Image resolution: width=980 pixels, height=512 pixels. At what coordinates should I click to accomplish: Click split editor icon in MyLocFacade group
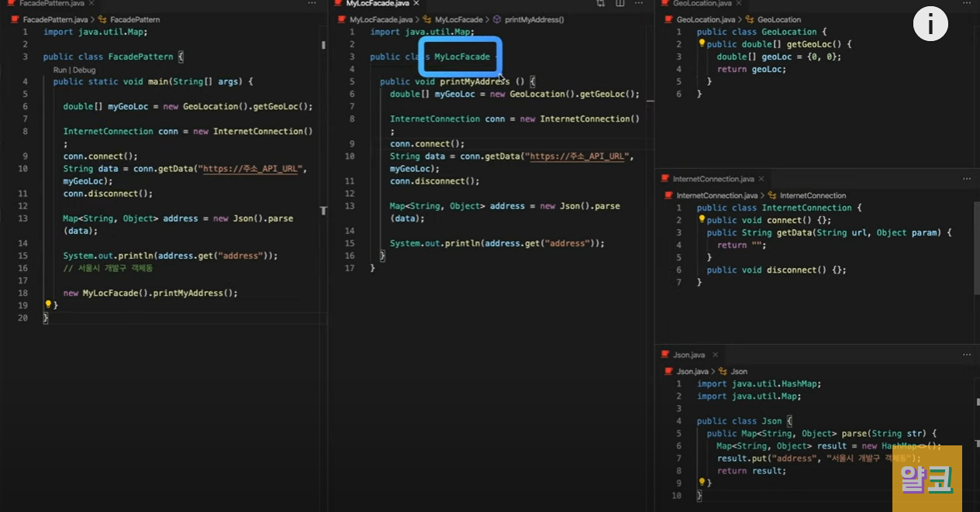point(619,4)
